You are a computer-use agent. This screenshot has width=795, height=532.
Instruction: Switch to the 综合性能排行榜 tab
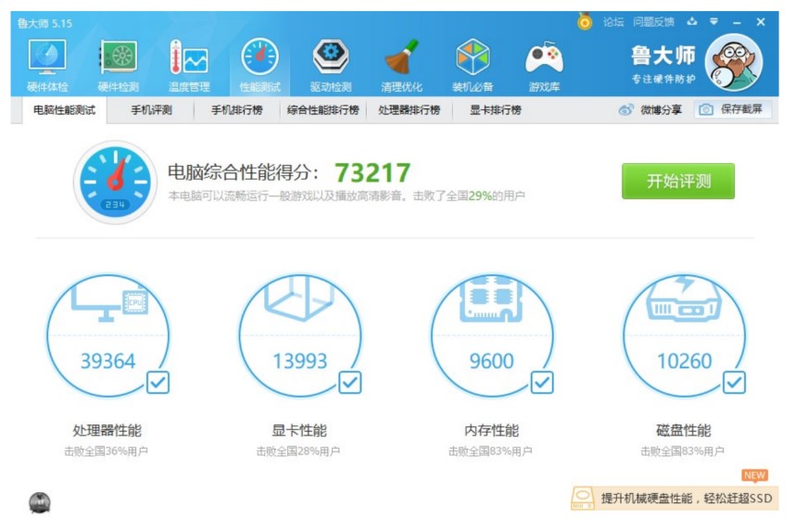[x=323, y=110]
